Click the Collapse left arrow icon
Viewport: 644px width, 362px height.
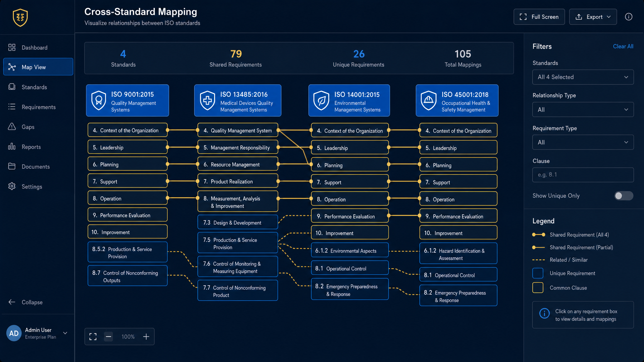12,302
